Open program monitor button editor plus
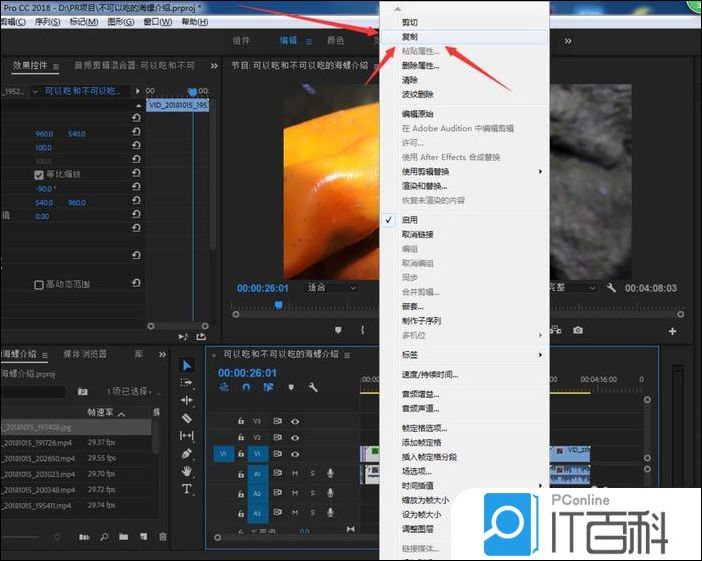 tap(672, 331)
